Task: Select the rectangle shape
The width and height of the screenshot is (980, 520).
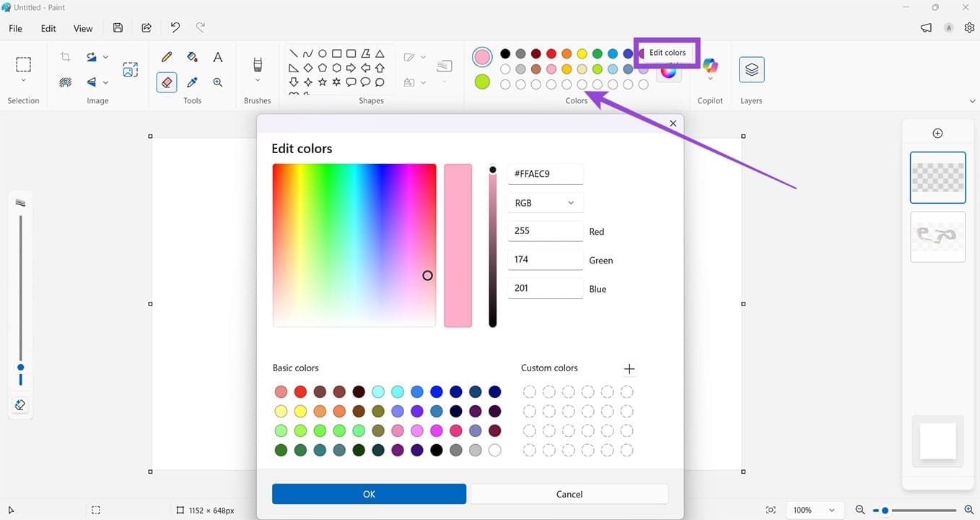Action: [x=336, y=53]
